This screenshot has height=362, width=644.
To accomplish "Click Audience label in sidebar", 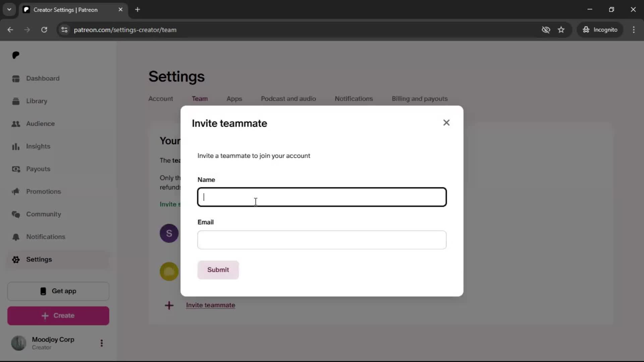I will (40, 124).
